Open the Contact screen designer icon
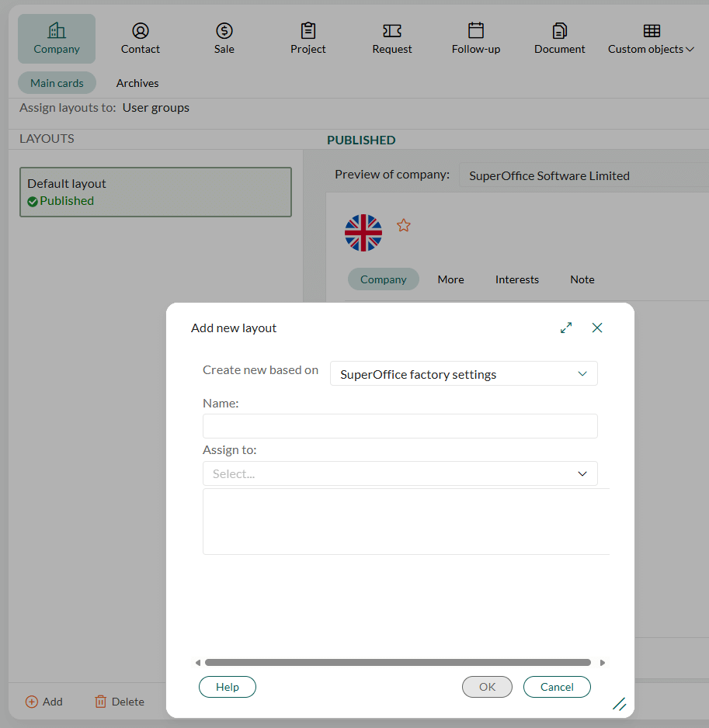The width and height of the screenshot is (709, 728). (141, 30)
